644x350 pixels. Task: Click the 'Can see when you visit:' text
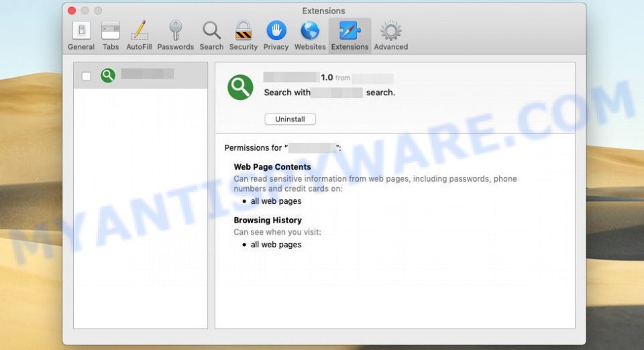277,232
